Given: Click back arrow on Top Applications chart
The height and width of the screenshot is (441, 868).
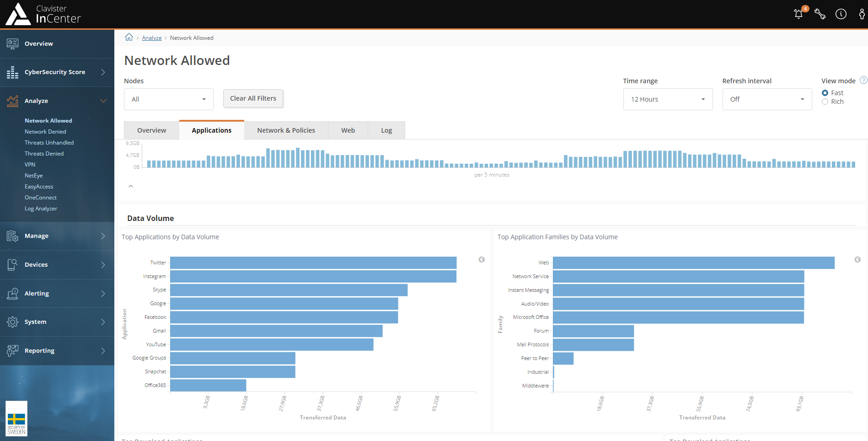Looking at the screenshot, I should (482, 259).
